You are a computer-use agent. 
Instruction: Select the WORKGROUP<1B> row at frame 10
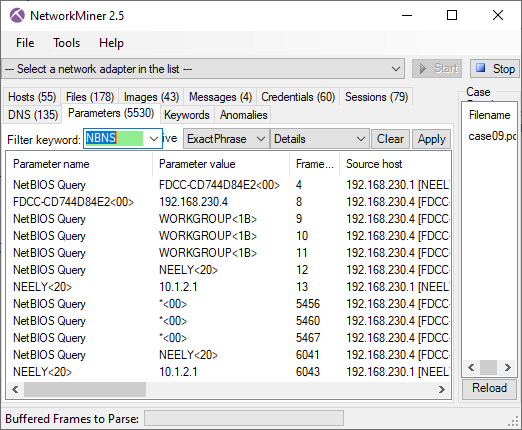(x=228, y=236)
